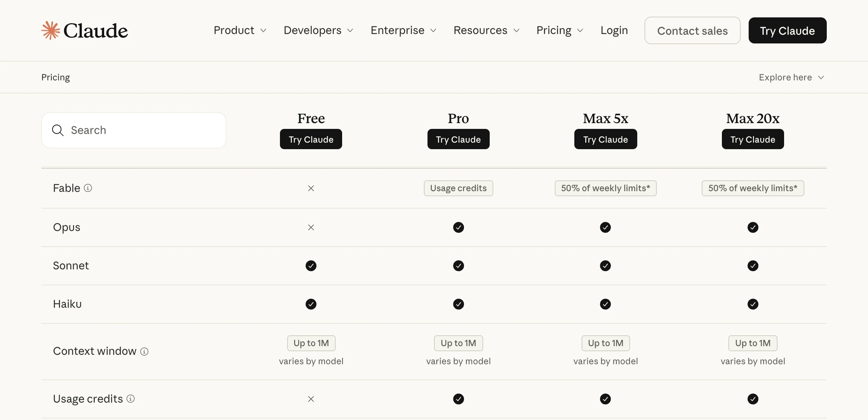Click Try Claude under Max 5x
The height and width of the screenshot is (420, 868).
click(605, 139)
